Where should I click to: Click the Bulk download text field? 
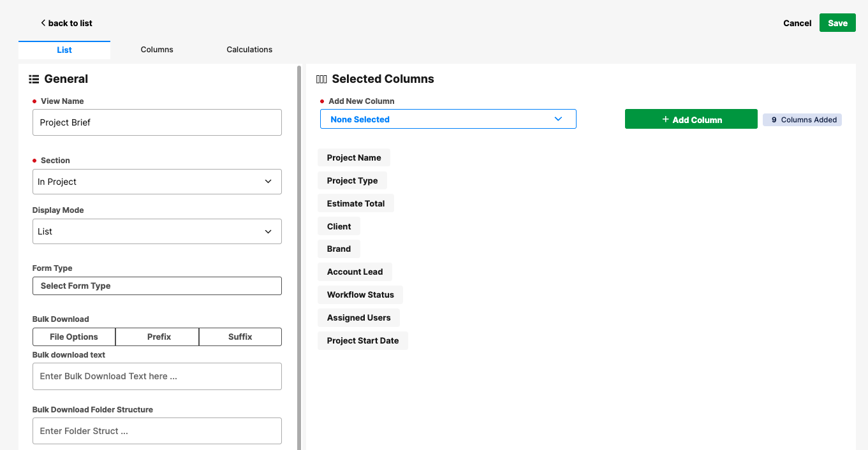tap(157, 377)
